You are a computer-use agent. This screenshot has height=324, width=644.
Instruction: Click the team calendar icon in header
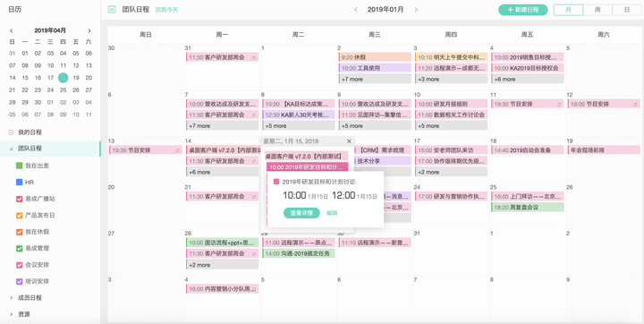pyautogui.click(x=112, y=10)
